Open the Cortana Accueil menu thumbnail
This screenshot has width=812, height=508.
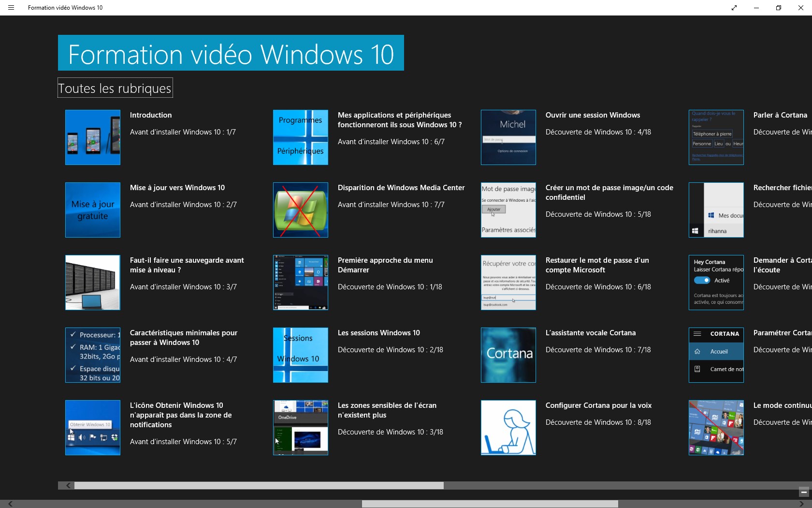tap(716, 355)
